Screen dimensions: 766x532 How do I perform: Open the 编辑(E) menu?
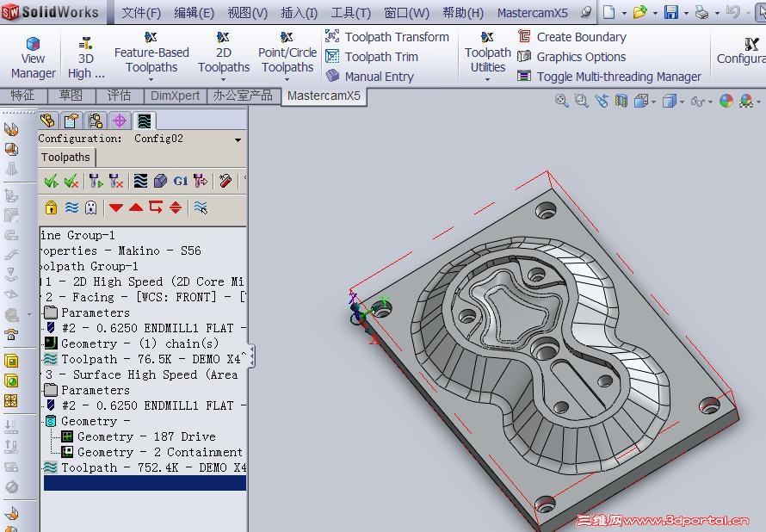point(194,12)
